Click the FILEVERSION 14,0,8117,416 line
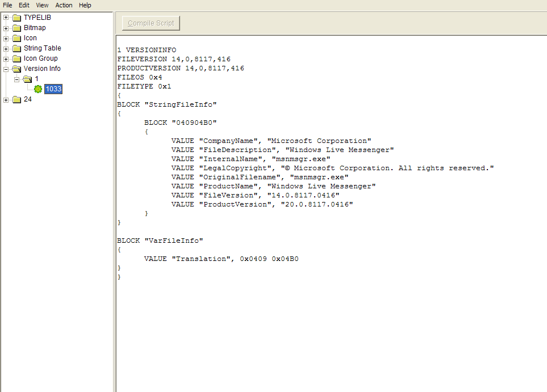The width and height of the screenshot is (547, 392). pos(174,59)
